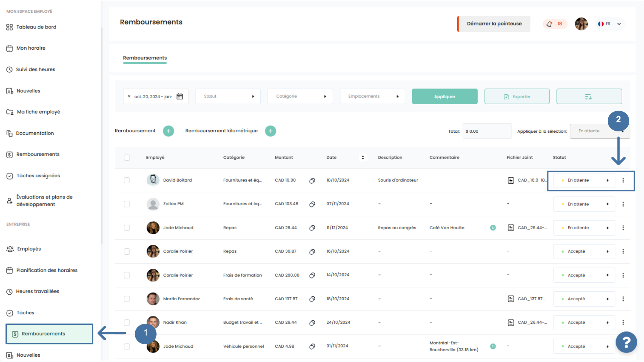Image resolution: width=644 pixels, height=362 pixels.
Task: Click Mon horaire calendar sidebar icon
Action: pos(9,48)
